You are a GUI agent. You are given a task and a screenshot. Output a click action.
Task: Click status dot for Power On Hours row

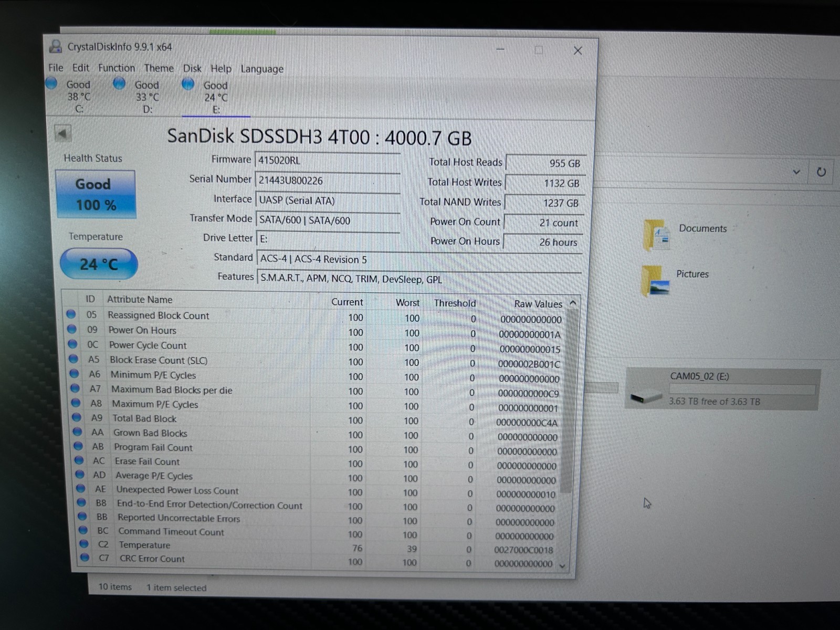(72, 329)
